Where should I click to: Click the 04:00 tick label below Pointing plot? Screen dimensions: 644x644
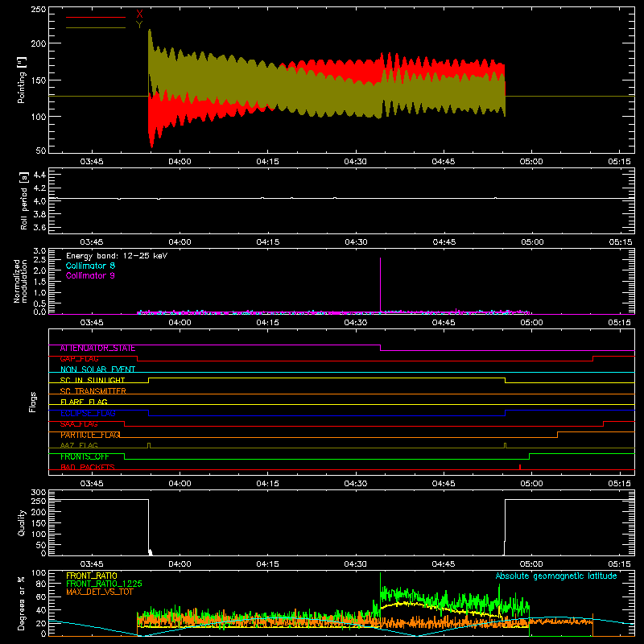(x=180, y=162)
